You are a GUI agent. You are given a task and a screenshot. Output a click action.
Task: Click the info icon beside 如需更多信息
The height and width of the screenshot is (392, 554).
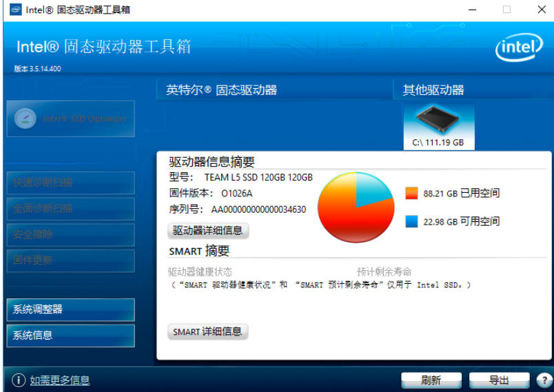tap(19, 380)
